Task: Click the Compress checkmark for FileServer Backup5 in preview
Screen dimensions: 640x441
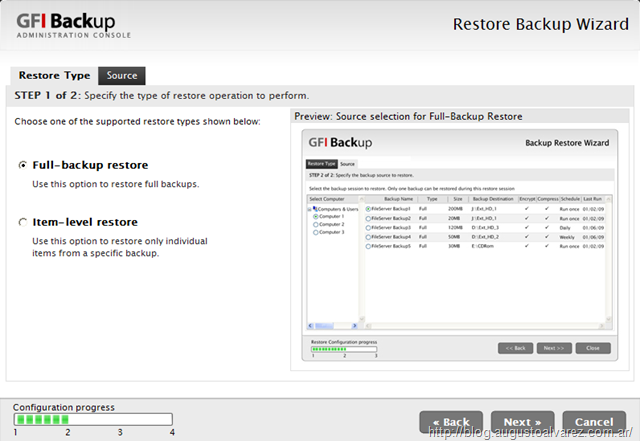Action: click(547, 244)
